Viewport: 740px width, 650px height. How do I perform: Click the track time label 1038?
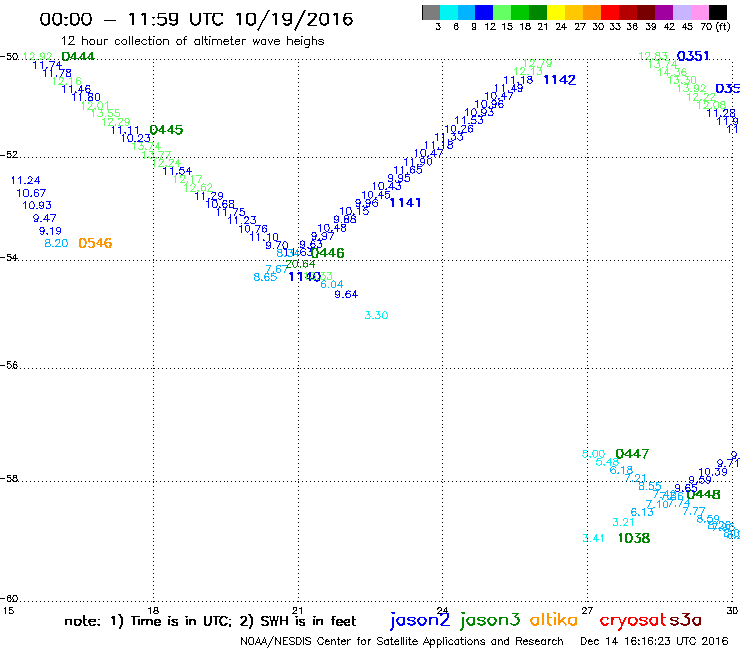coord(634,538)
